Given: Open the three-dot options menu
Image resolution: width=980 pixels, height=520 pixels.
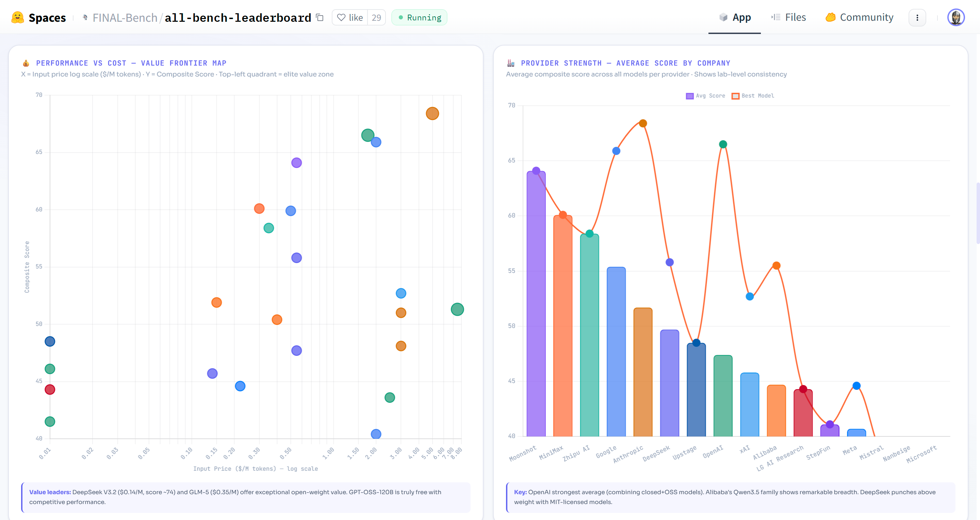Looking at the screenshot, I should [x=917, y=17].
